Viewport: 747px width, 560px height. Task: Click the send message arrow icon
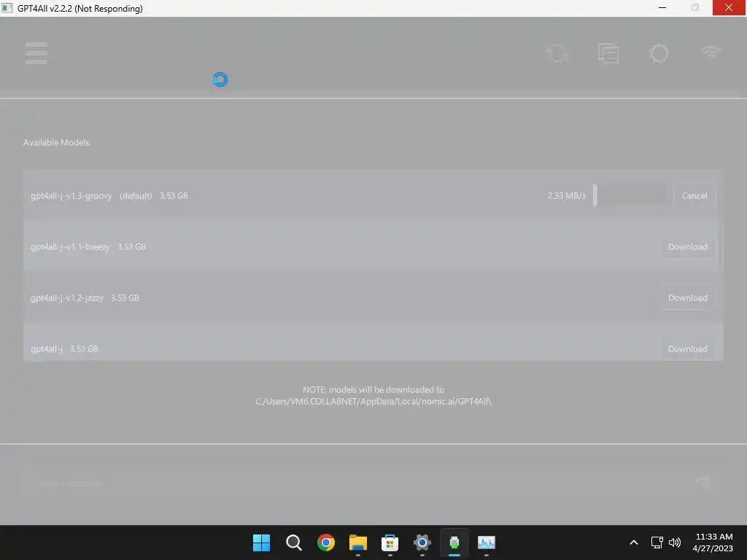pos(704,481)
